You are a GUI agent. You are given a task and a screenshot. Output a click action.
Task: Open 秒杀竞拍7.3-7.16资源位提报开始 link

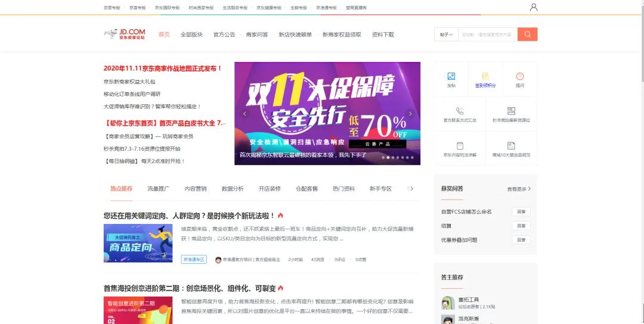pos(142,148)
